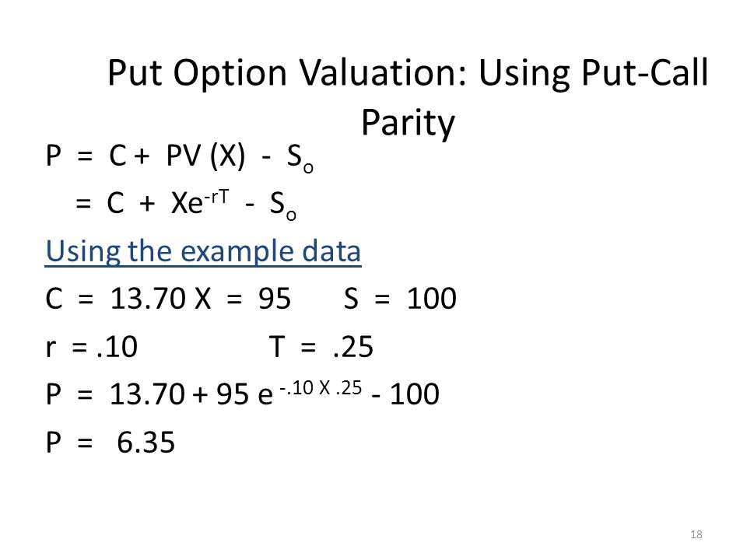
Task: Click 'Put-Call' in the title
Action: [644, 74]
